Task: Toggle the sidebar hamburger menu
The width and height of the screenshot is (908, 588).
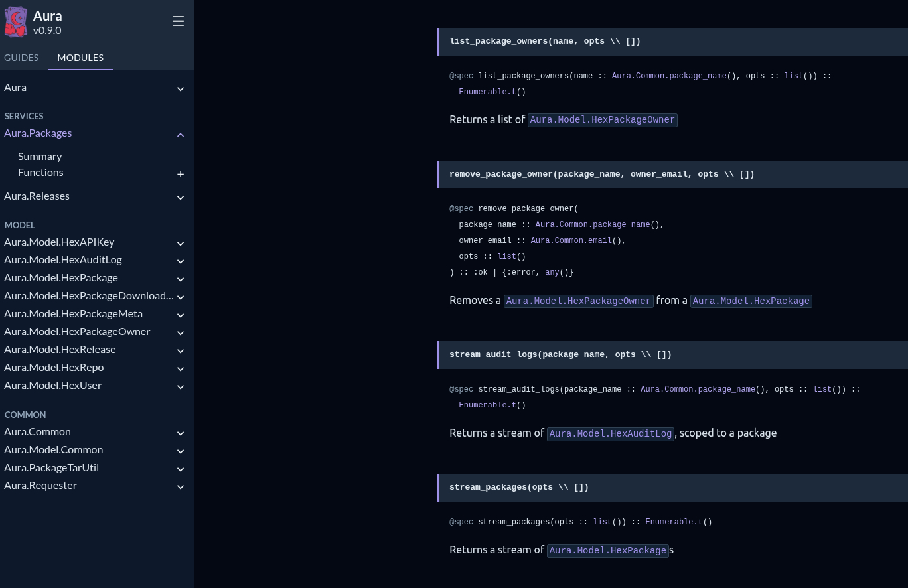Action: (x=178, y=21)
